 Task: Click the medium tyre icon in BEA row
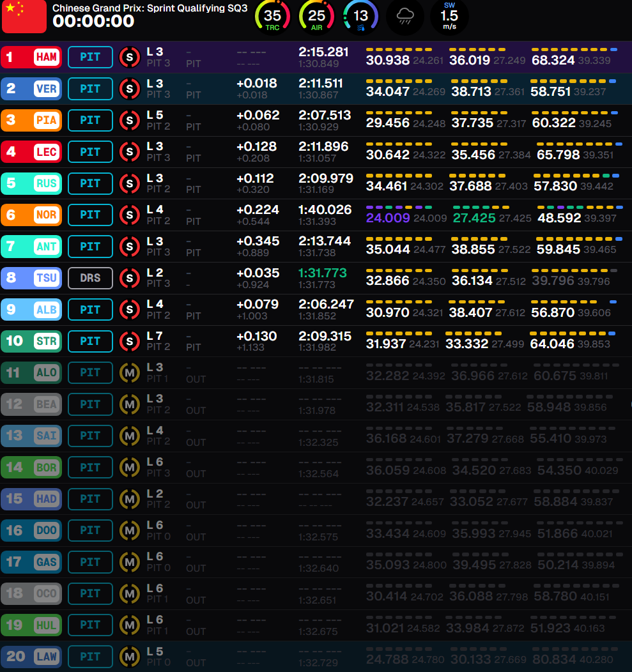click(x=130, y=404)
